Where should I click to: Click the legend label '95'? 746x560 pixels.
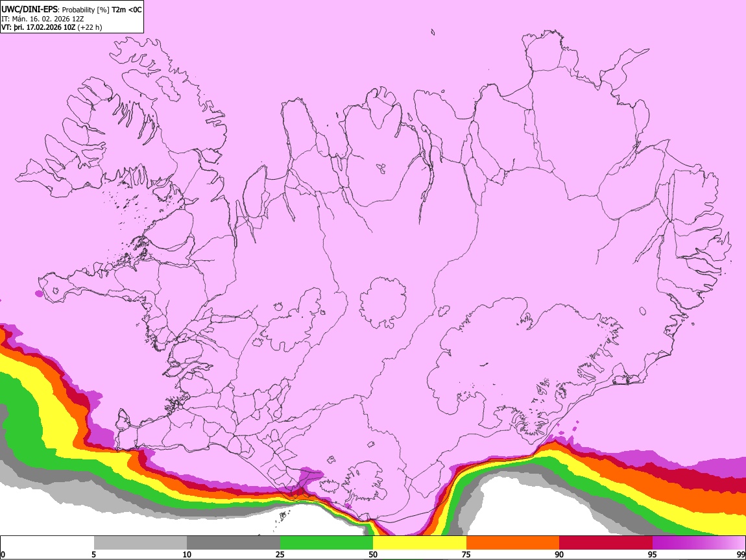[653, 554]
